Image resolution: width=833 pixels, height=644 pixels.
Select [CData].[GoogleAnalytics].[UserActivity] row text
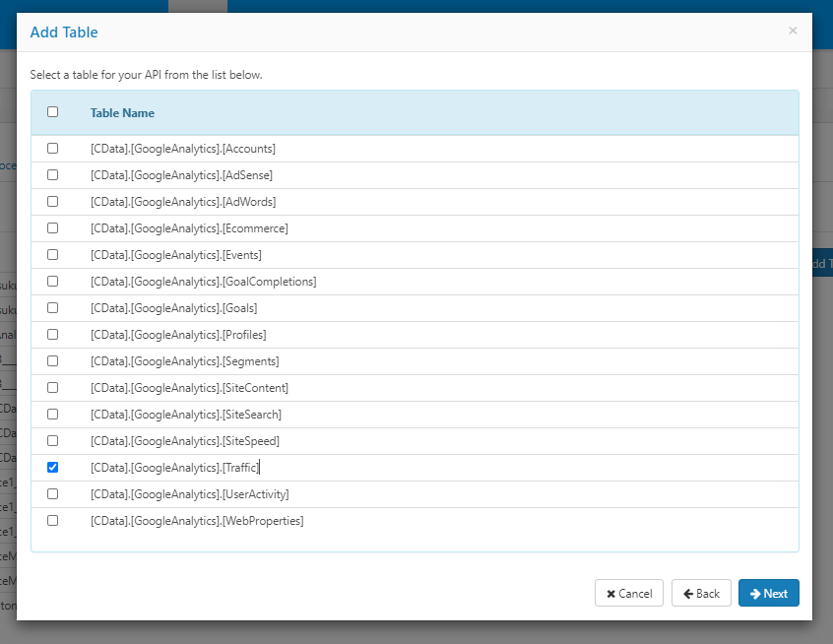pos(190,494)
